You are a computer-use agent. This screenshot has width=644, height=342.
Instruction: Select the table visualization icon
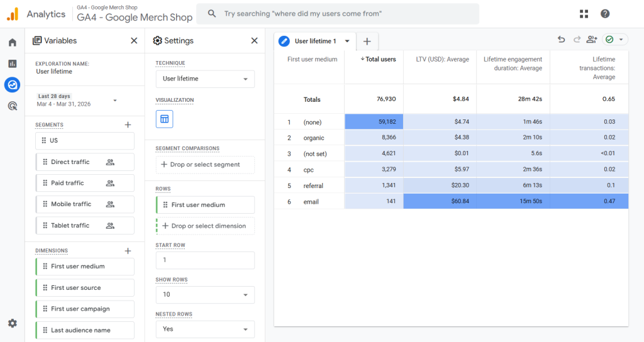[x=164, y=119]
